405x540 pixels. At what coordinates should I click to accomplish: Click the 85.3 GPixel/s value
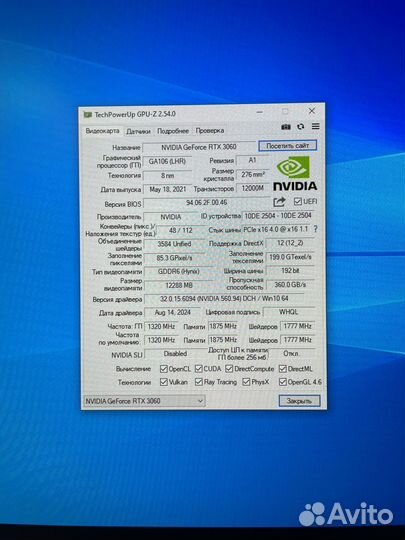174,258
